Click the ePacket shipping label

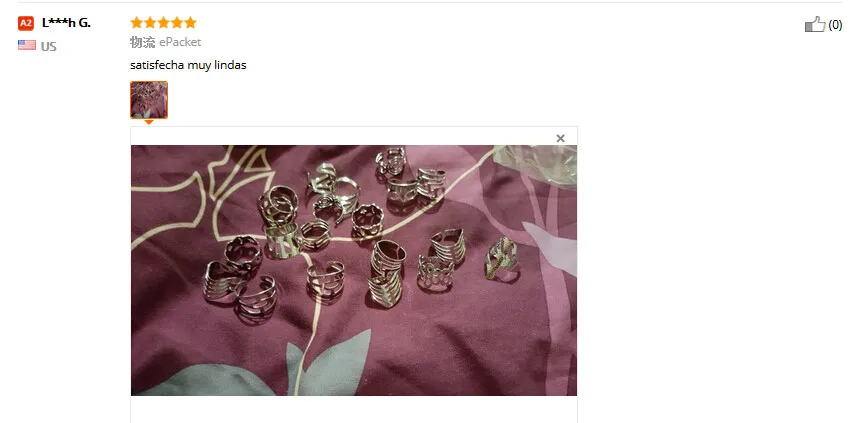[180, 42]
